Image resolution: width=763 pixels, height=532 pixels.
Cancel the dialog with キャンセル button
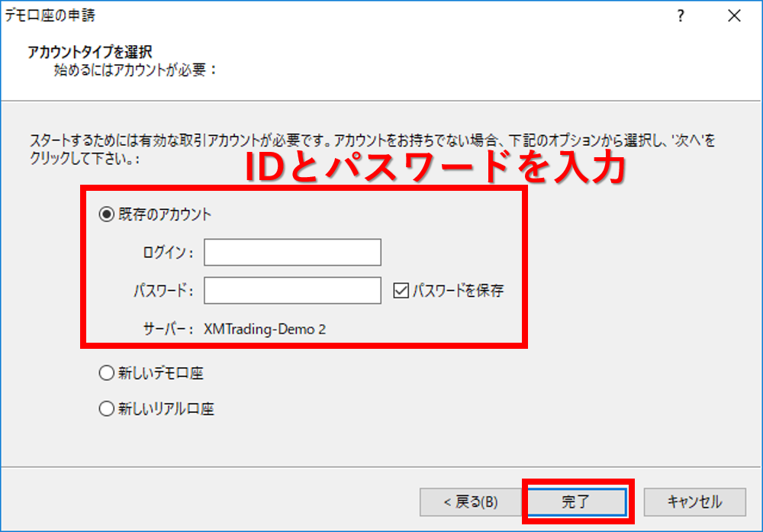(x=694, y=501)
